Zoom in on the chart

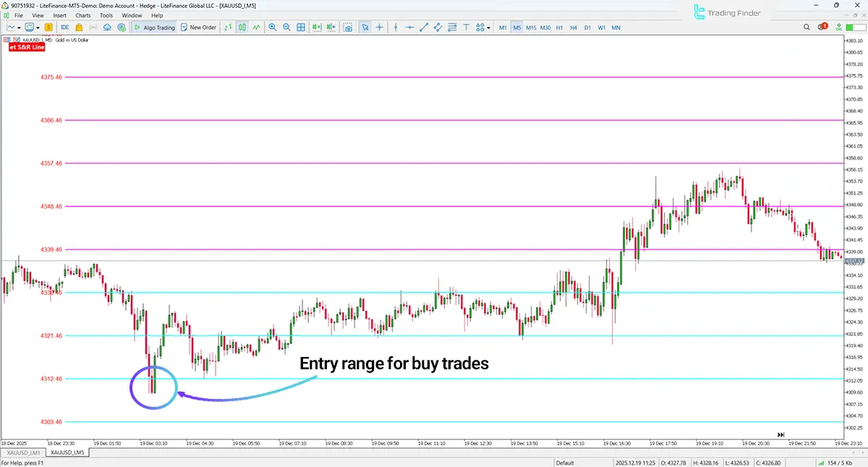click(x=273, y=28)
